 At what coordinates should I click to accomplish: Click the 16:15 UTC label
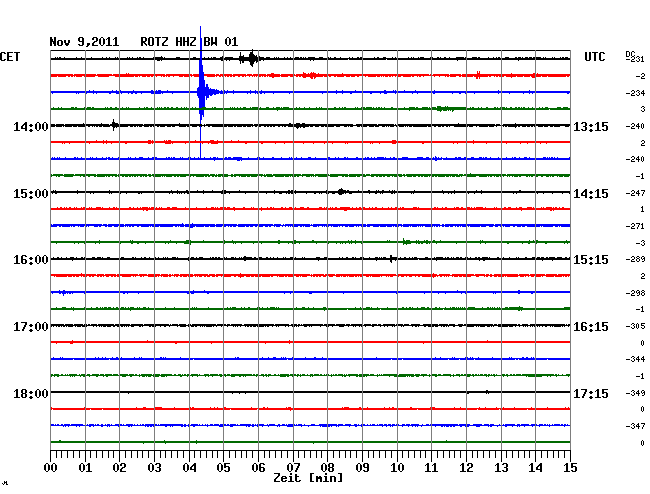pos(591,327)
